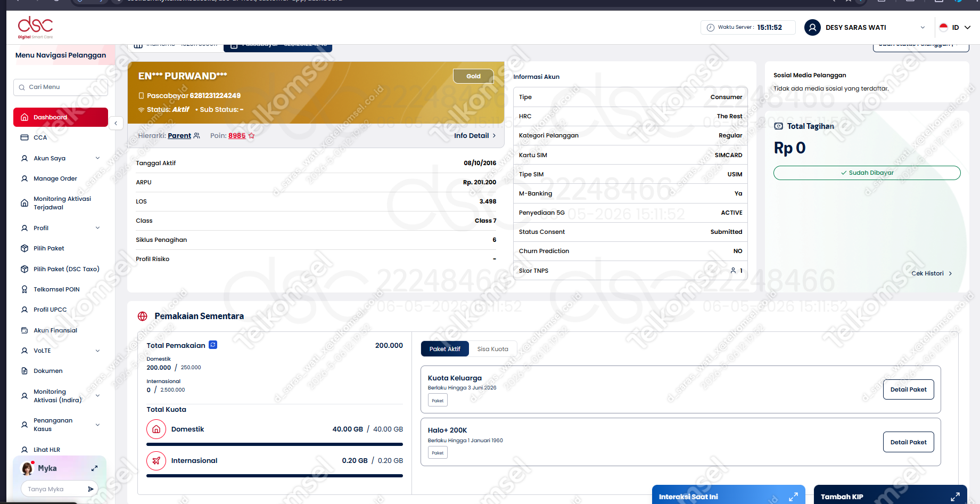
Task: Focus the Cari Menu search field
Action: pyautogui.click(x=61, y=87)
